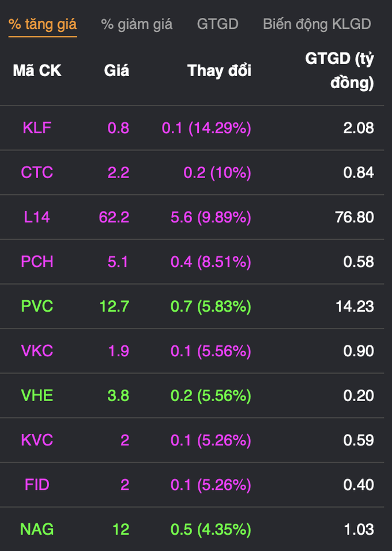Open the PVC stock symbol

pyautogui.click(x=37, y=306)
